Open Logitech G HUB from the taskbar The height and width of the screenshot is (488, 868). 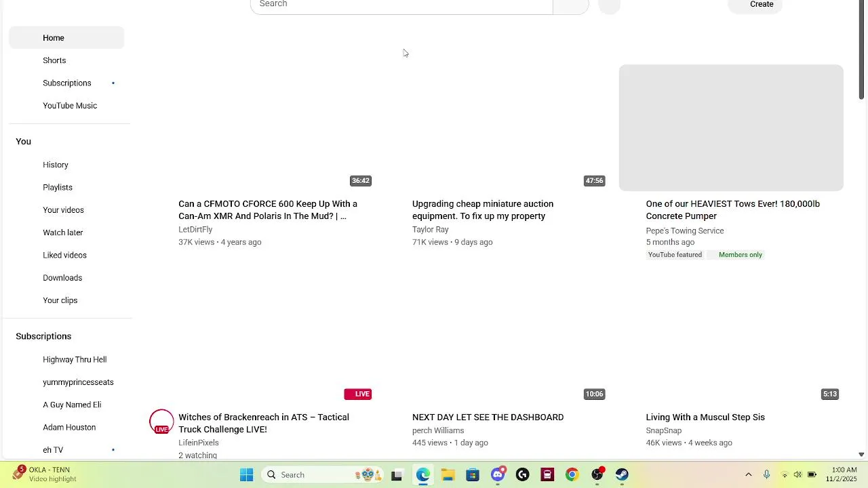pyautogui.click(x=522, y=475)
